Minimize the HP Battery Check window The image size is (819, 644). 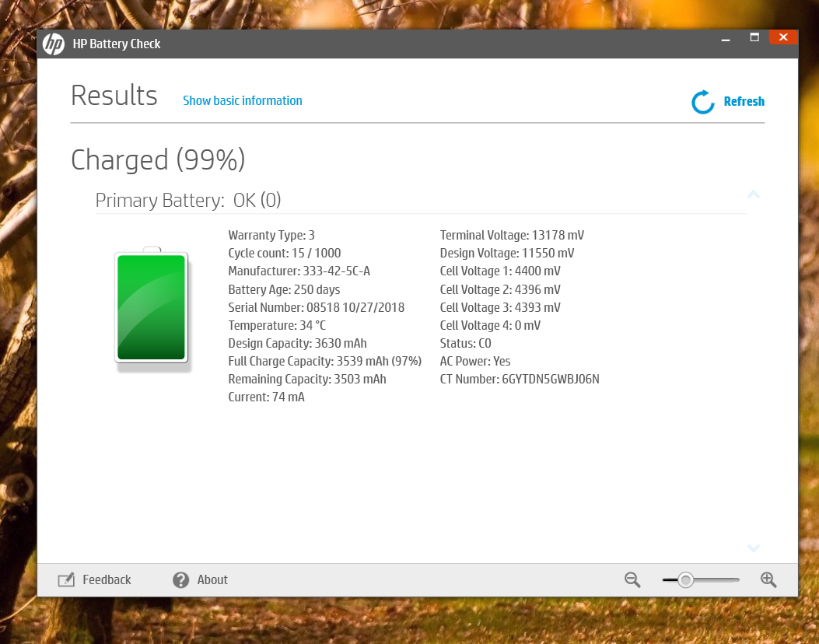click(725, 37)
